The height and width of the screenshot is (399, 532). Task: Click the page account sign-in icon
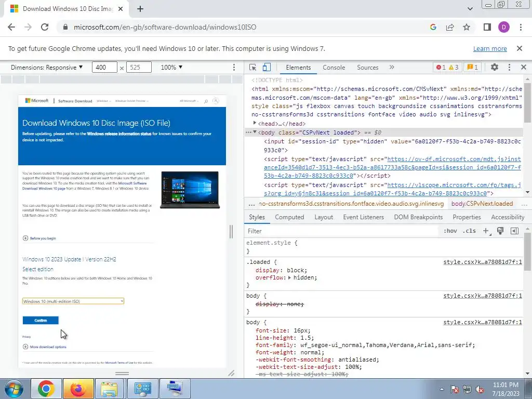tap(216, 101)
